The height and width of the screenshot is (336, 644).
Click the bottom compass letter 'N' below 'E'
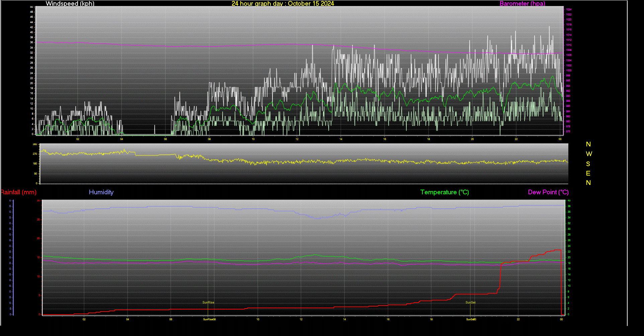[x=588, y=183]
